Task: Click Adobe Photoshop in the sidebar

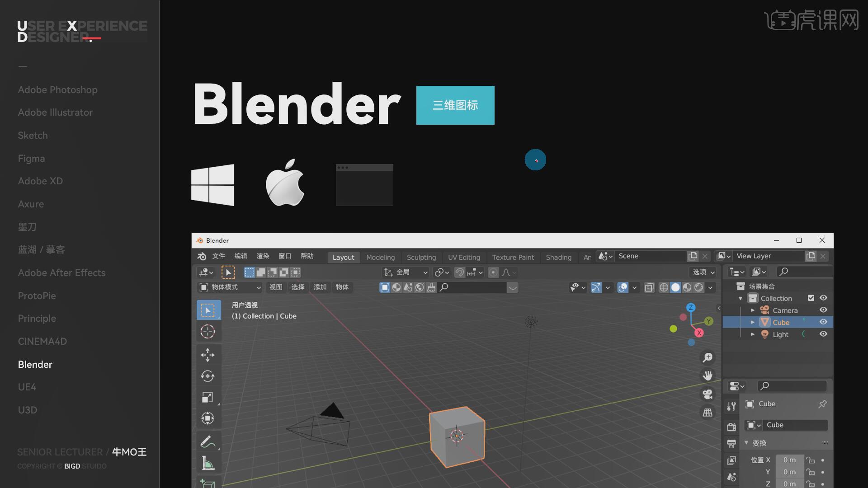Action: tap(57, 89)
